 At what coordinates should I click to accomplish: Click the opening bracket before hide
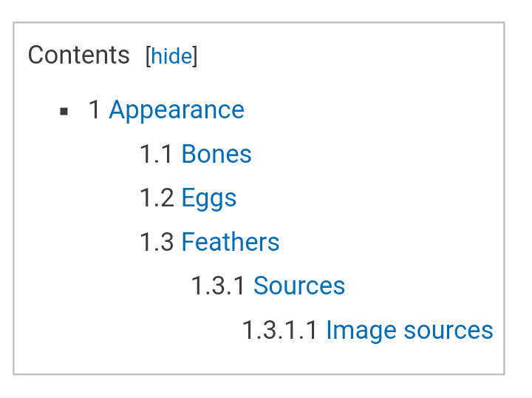click(x=149, y=56)
